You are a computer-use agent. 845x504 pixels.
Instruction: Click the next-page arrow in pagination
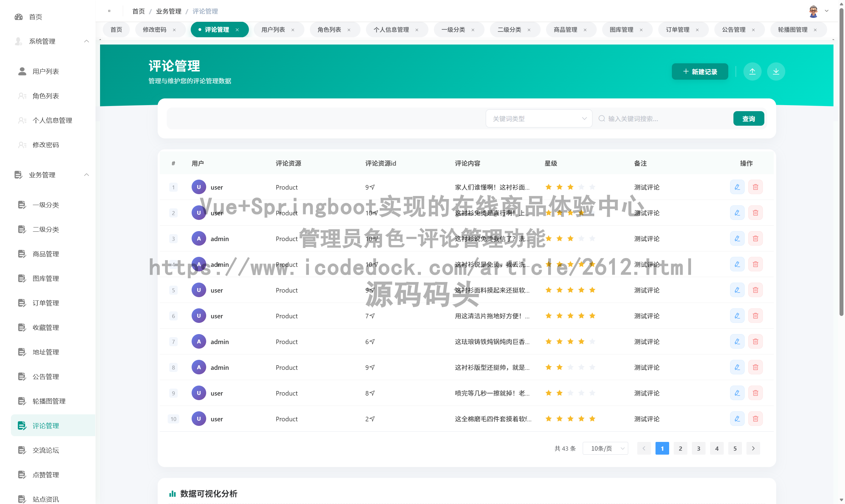(753, 448)
